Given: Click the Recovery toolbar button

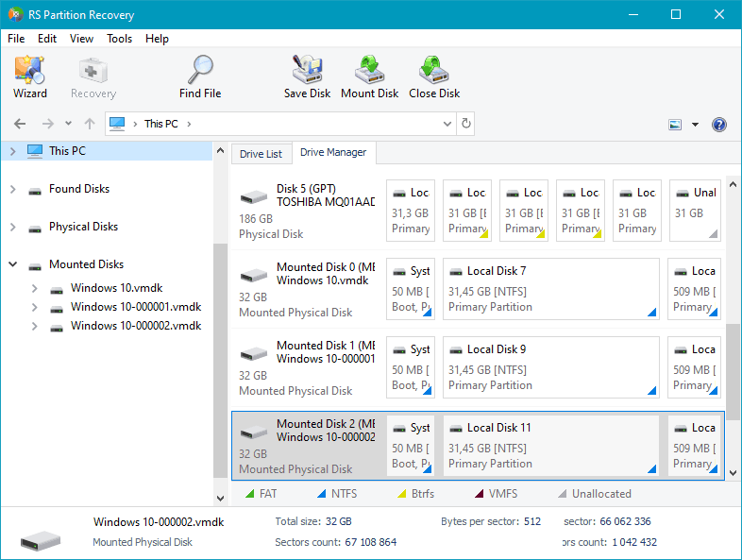Looking at the screenshot, I should click(93, 76).
